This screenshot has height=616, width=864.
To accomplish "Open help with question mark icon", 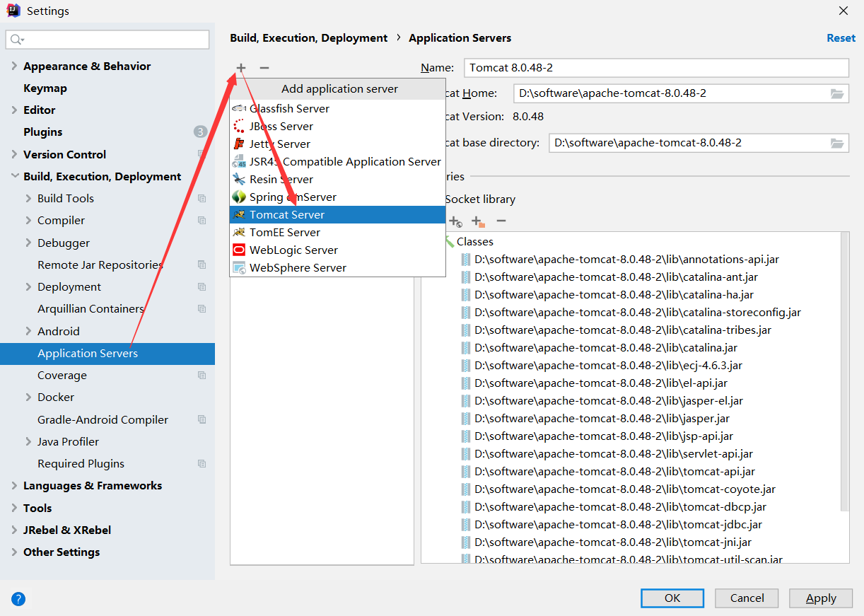I will tap(18, 599).
